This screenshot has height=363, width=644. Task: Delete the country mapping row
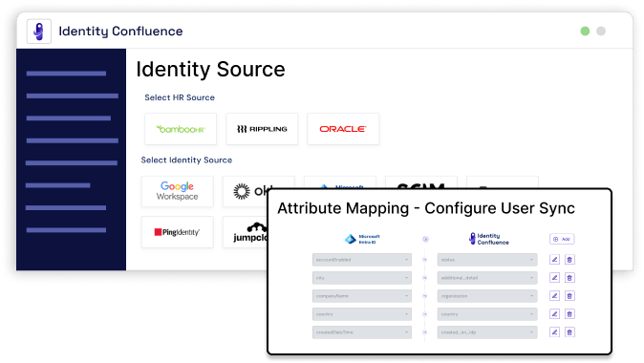[569, 314]
